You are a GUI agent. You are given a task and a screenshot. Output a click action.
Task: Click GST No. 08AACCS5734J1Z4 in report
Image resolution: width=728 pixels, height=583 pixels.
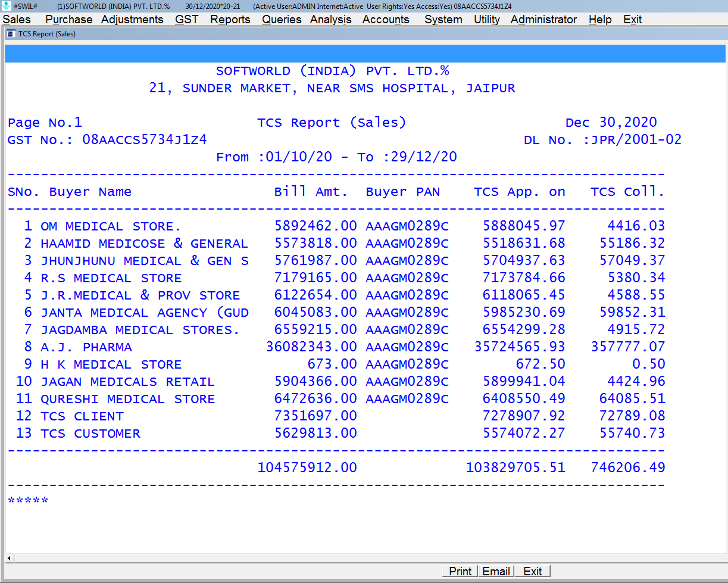pos(107,140)
